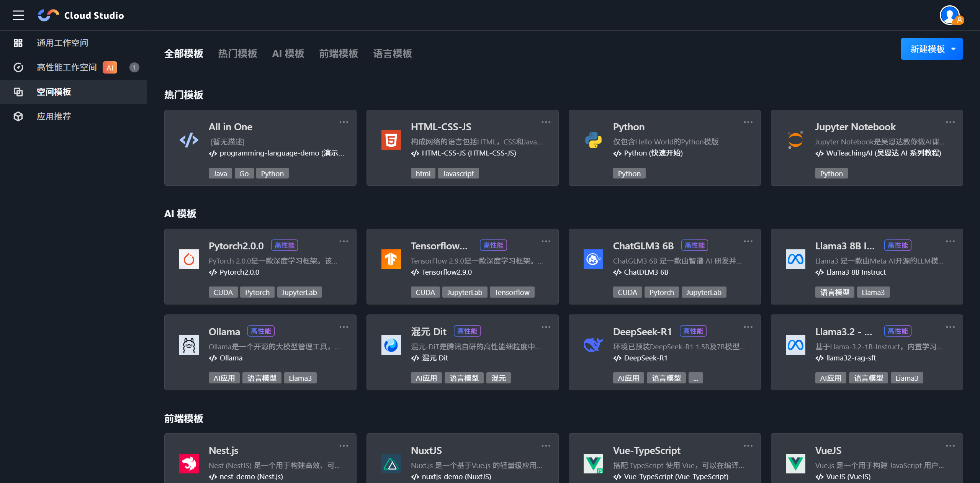The width and height of the screenshot is (980, 483).
Task: Open ChatGLM3 6B card's more options
Action: coord(748,241)
